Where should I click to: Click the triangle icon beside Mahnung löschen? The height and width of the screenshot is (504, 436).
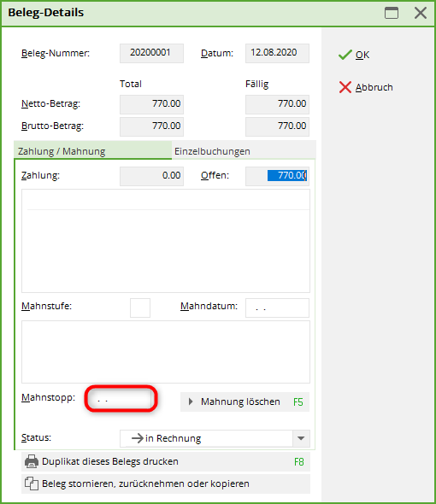click(191, 401)
